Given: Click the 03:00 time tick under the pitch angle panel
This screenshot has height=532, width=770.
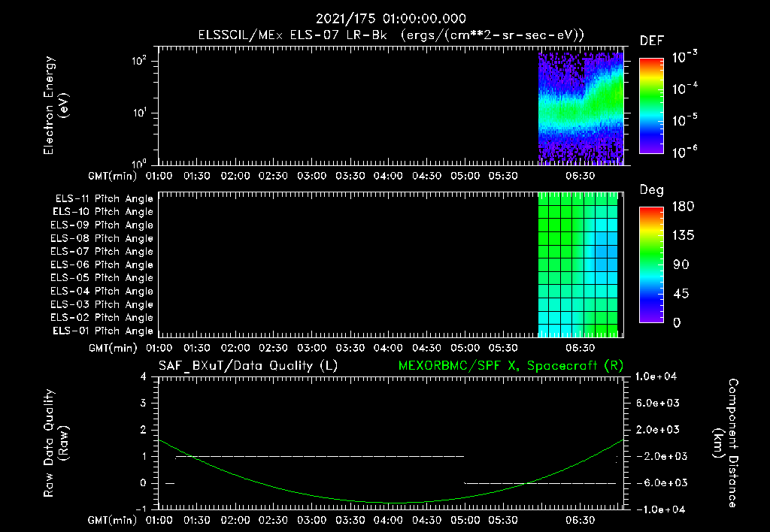Looking at the screenshot, I should (311, 348).
